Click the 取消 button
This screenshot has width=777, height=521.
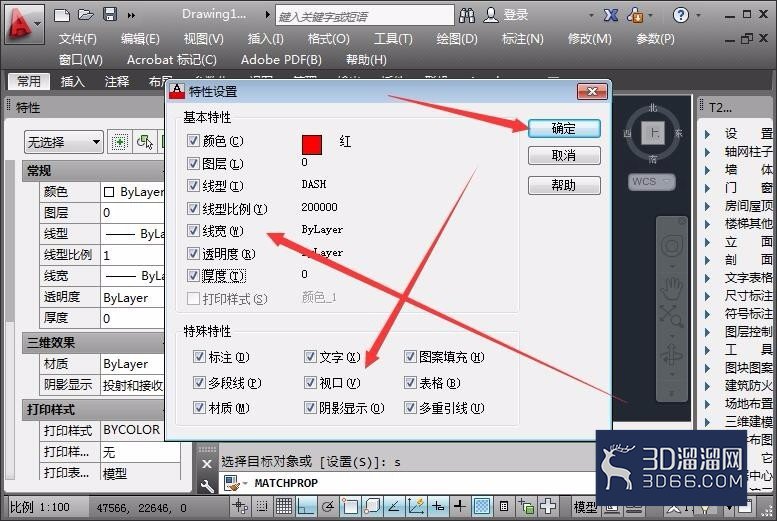tap(564, 156)
